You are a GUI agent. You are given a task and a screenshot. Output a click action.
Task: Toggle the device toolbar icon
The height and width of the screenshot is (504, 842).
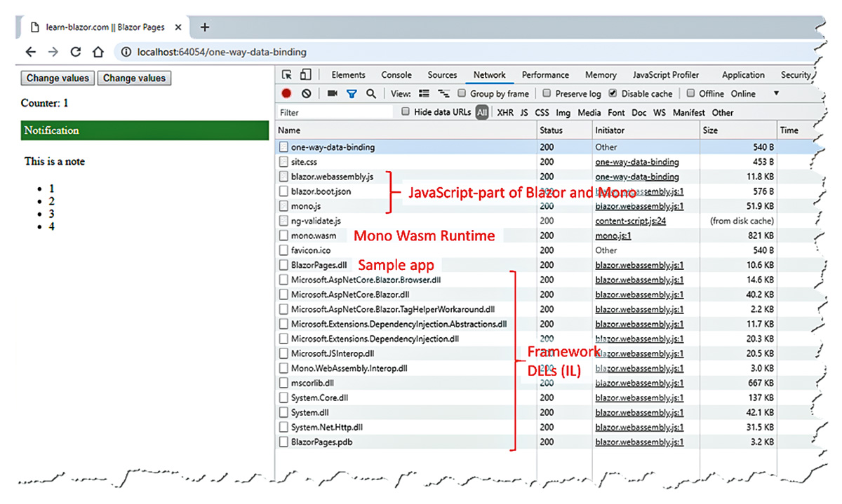click(x=305, y=75)
